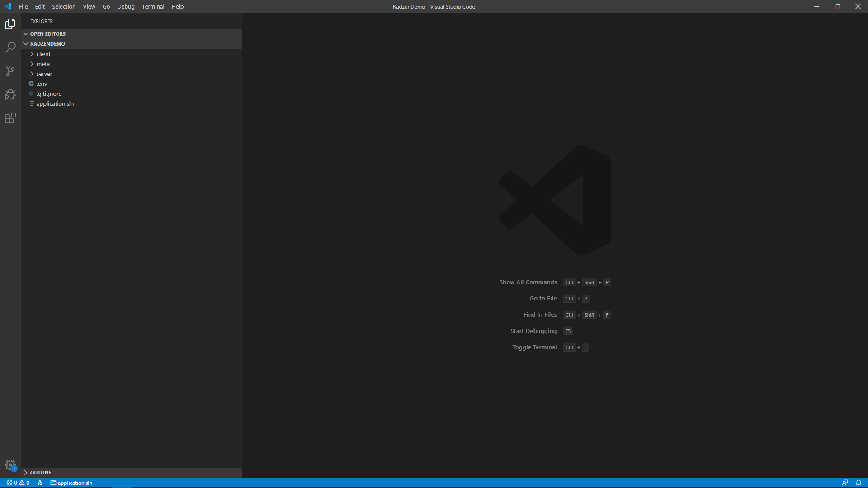Viewport: 868px width, 488px height.
Task: Click the VS Code logo in title bar
Action: [x=8, y=6]
